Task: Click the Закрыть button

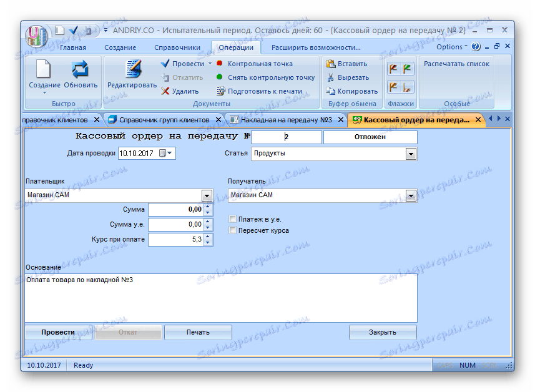Action: [x=383, y=332]
